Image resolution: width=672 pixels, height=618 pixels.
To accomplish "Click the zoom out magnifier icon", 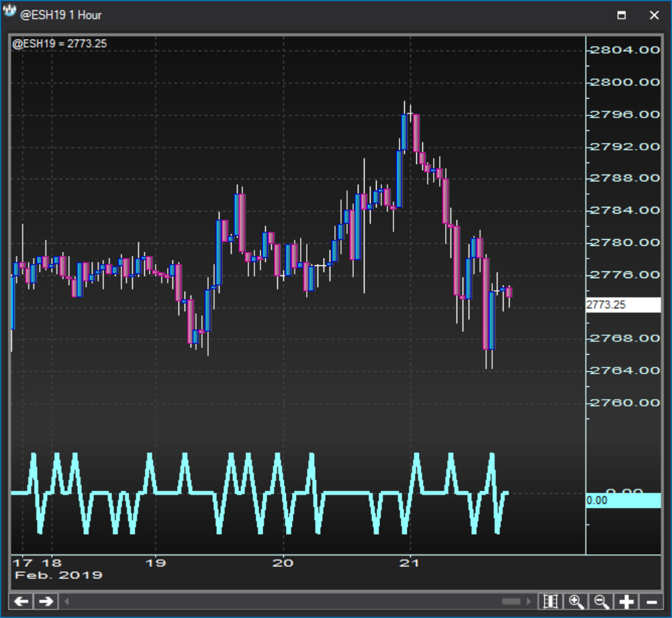I will 601,601.
